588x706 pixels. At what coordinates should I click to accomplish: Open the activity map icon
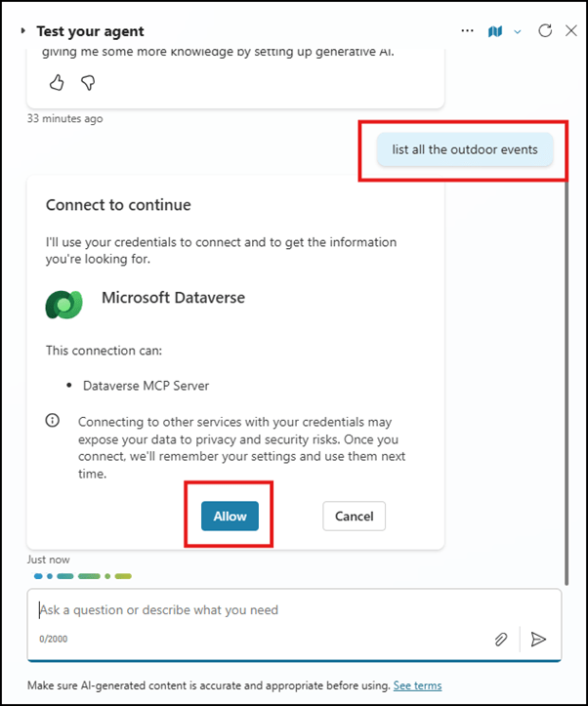point(495,31)
